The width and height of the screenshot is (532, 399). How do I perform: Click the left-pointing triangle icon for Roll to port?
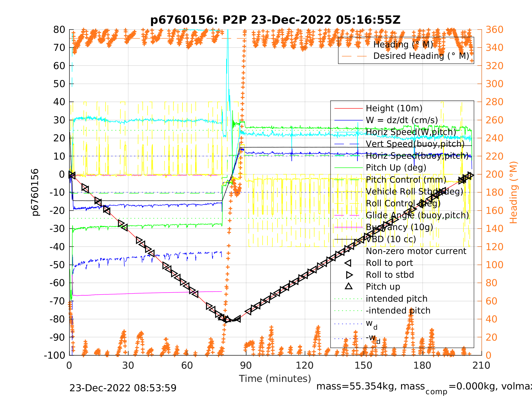[348, 263]
